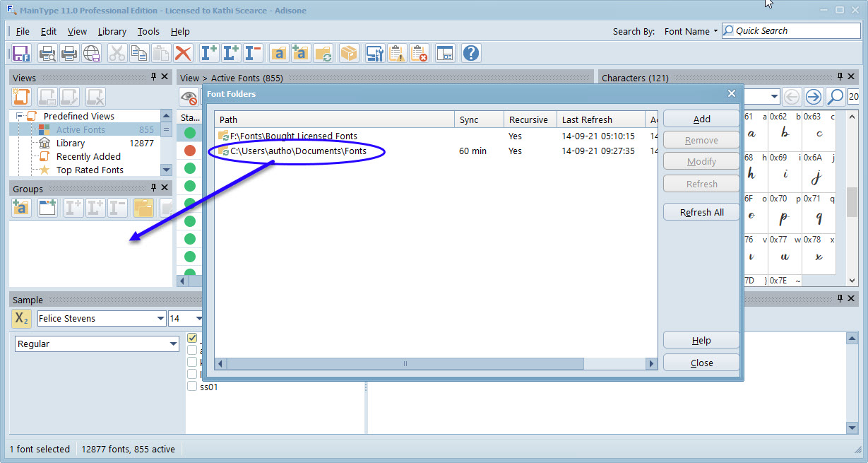
Task: Open the Edit menu
Action: pyautogui.click(x=49, y=31)
